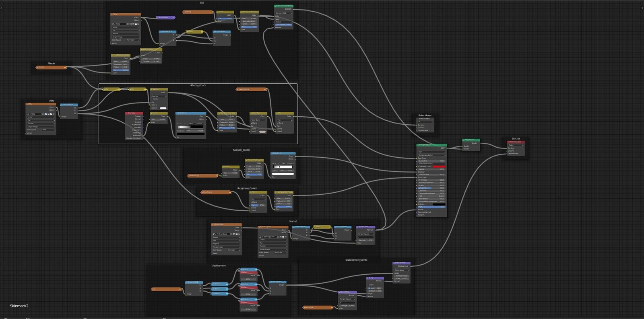
Task: Select the Baker Viewer frame label
Action: [x=425, y=115]
